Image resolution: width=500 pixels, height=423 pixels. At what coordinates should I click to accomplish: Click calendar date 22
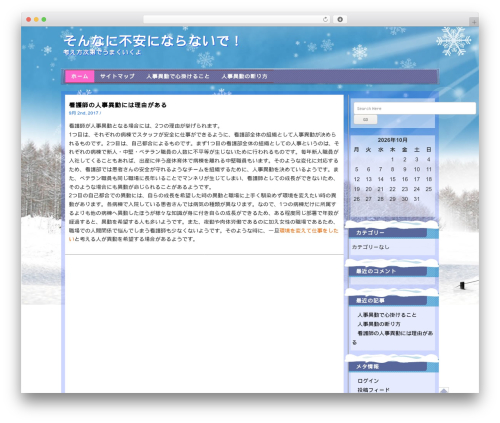tap(393, 189)
